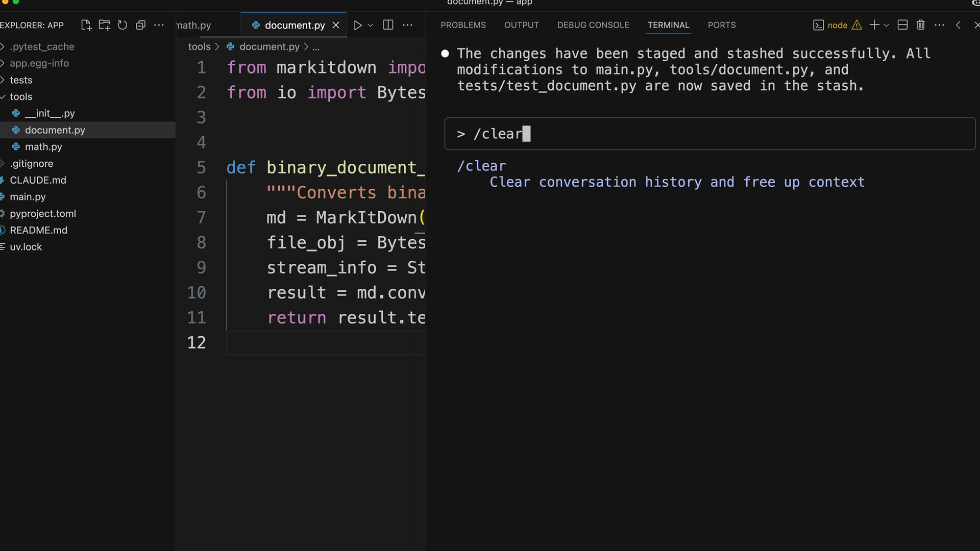The height and width of the screenshot is (551, 980).
Task: Open the new terminal profile dropdown
Action: point(887,25)
